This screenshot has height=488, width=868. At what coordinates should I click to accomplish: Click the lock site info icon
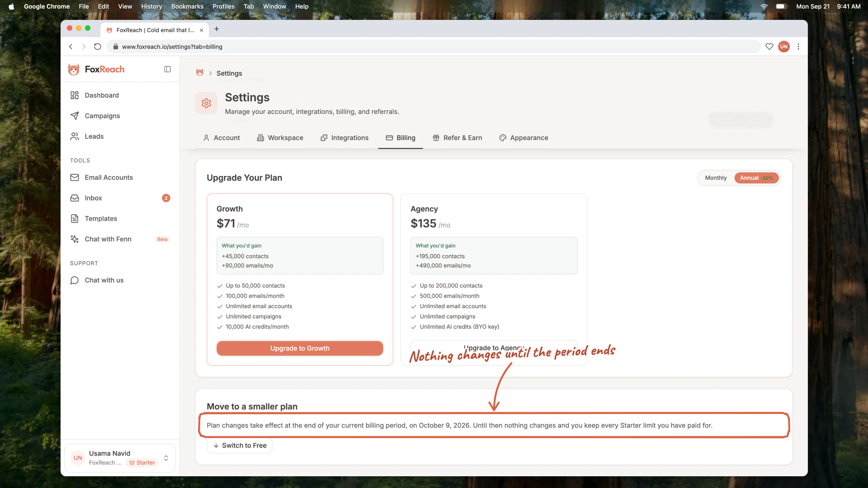coord(115,46)
